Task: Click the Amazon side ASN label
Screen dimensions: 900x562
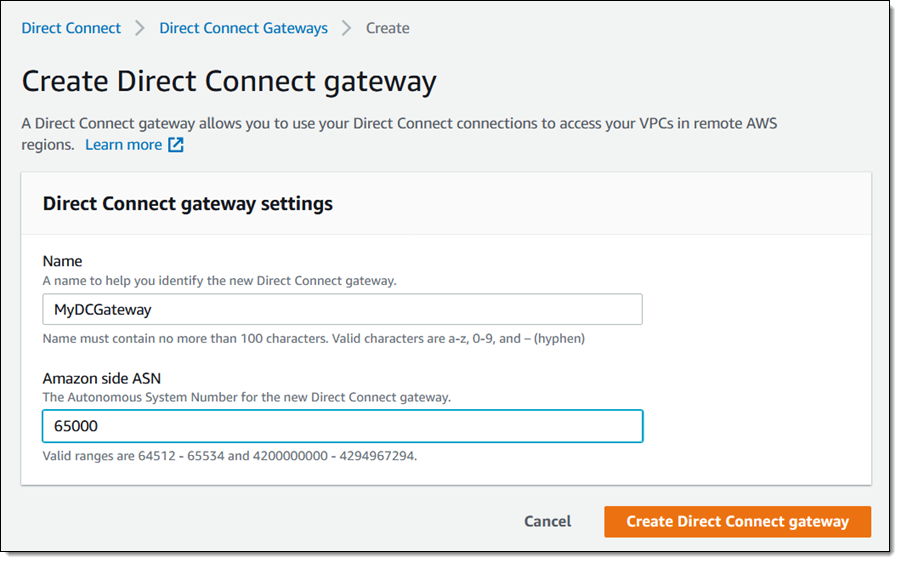Action: tap(102, 378)
